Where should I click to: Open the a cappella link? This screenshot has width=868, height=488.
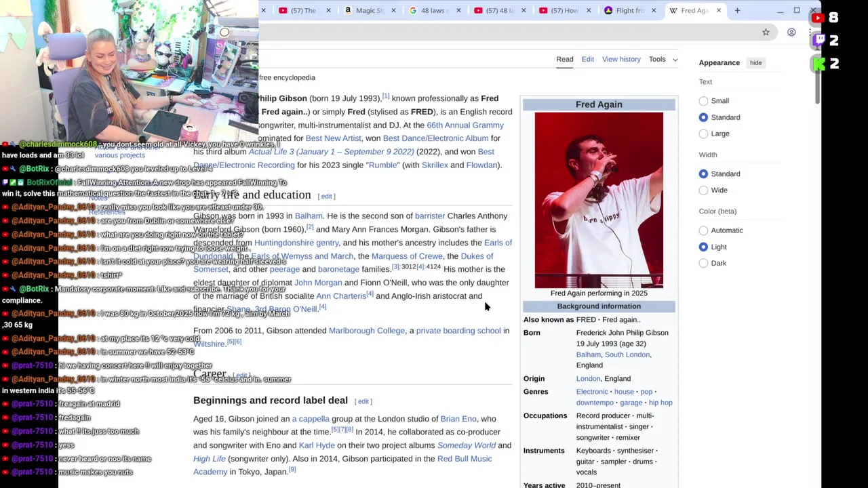(x=311, y=419)
